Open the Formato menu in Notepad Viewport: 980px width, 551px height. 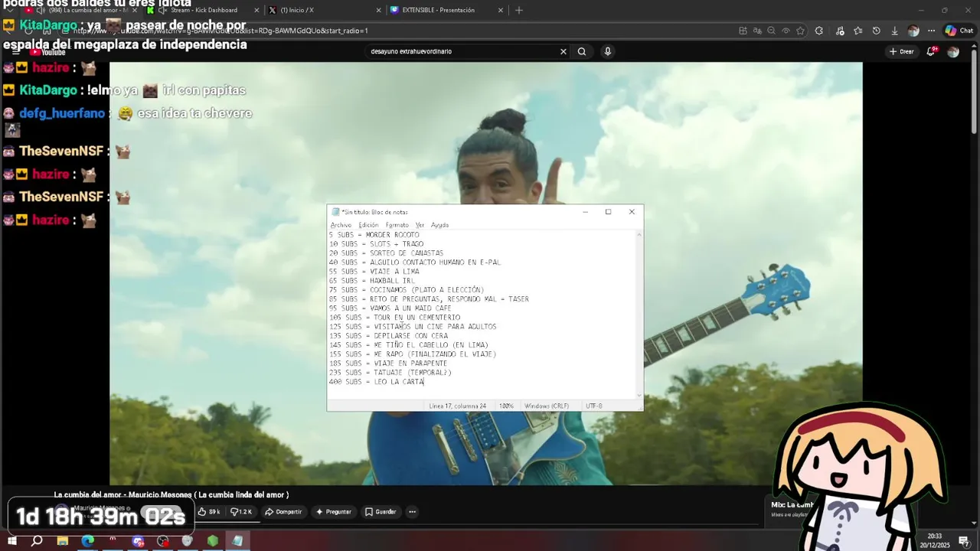point(397,225)
